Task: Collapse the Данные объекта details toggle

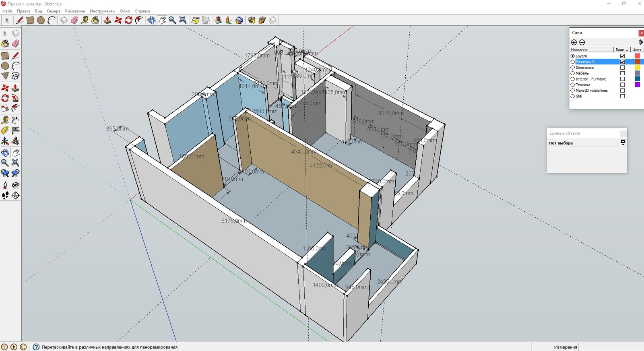Action: point(623,142)
